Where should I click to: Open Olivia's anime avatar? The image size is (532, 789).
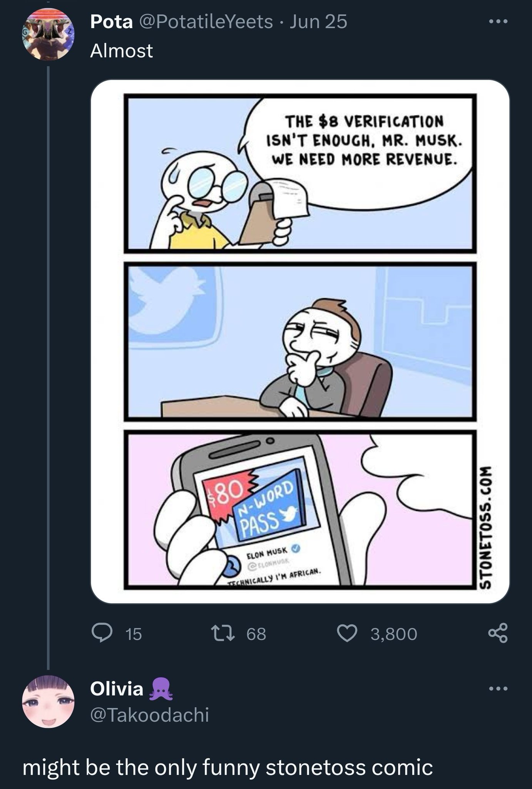point(48,702)
